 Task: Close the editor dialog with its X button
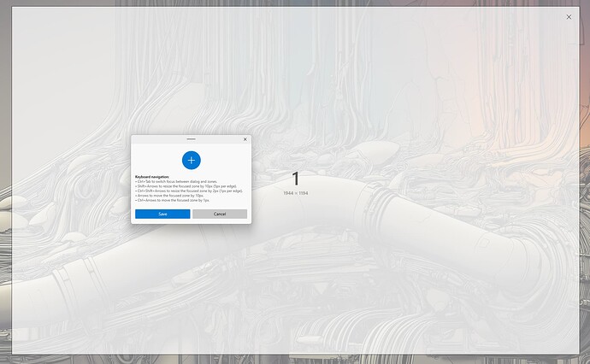point(245,138)
